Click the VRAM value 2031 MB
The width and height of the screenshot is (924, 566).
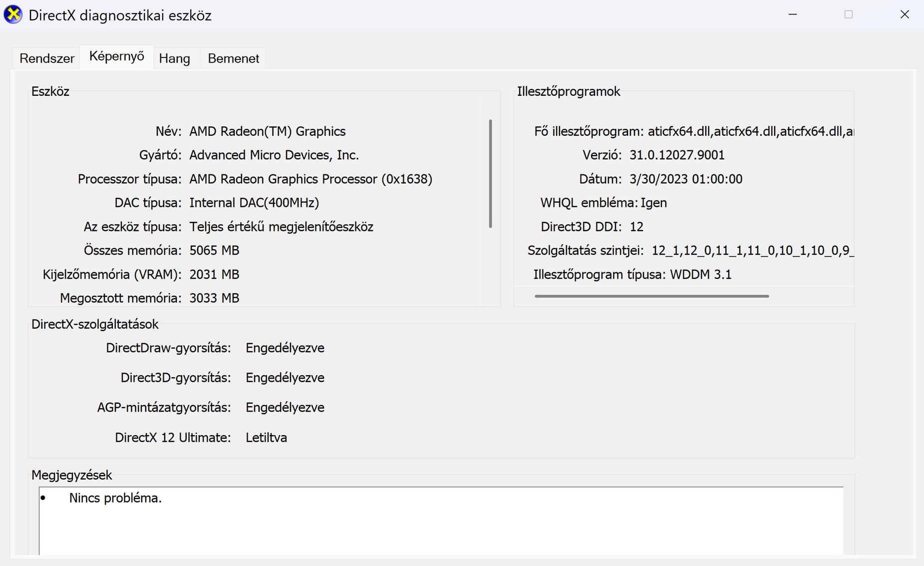pyautogui.click(x=214, y=274)
